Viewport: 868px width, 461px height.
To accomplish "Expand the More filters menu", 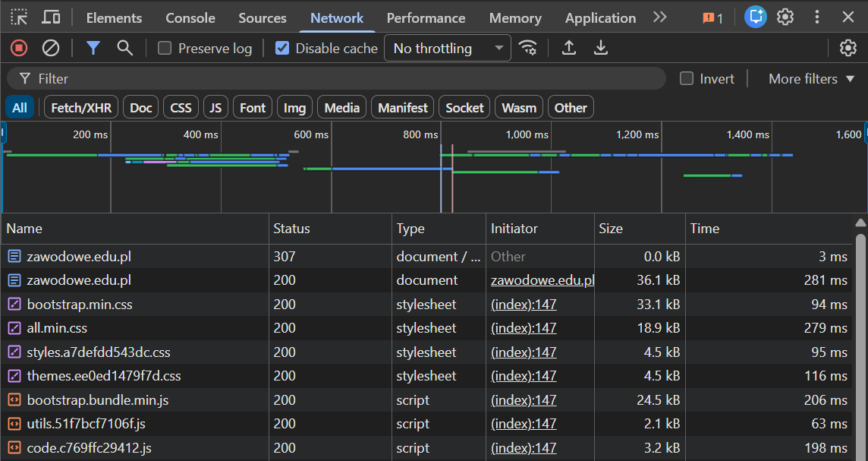I will 811,79.
